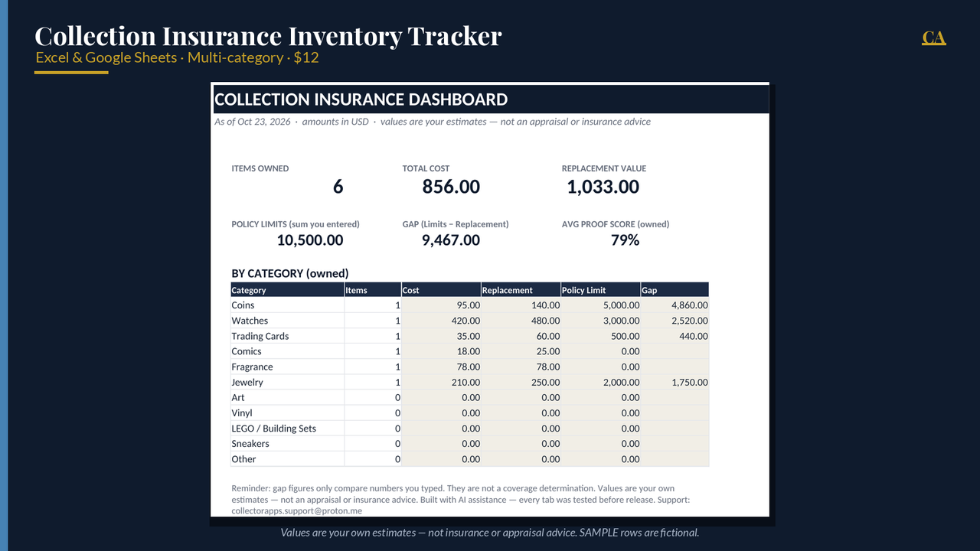Select the REPLACEMENT VALUE figure 1,033.00

pyautogui.click(x=603, y=187)
